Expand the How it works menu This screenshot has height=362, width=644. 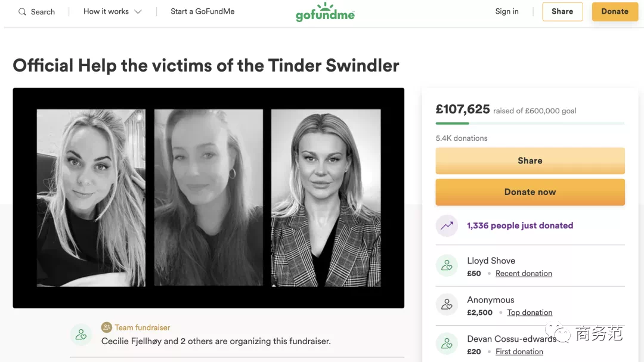coord(113,11)
